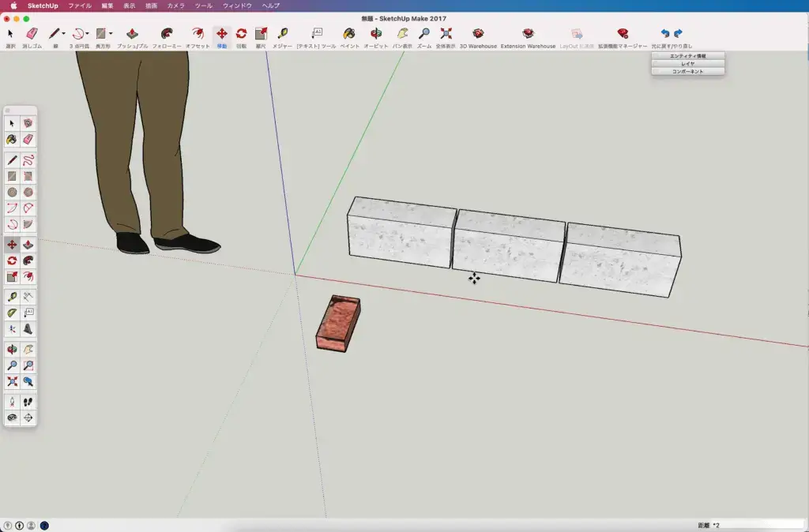Screen dimensions: 809x532
Task: Expand the 線 tool dropdown arrow
Action: pos(63,33)
